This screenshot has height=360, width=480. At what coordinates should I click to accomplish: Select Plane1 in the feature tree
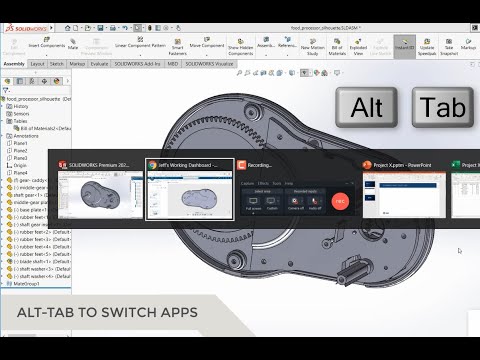coord(17,143)
